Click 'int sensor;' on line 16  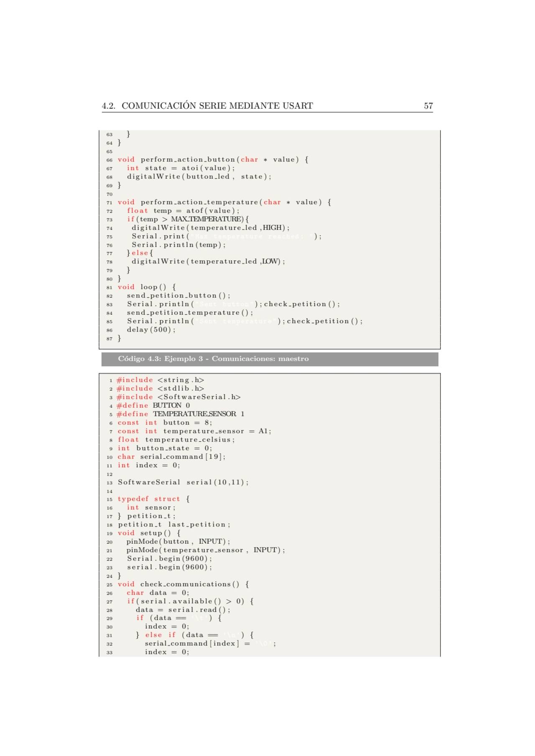[151, 508]
